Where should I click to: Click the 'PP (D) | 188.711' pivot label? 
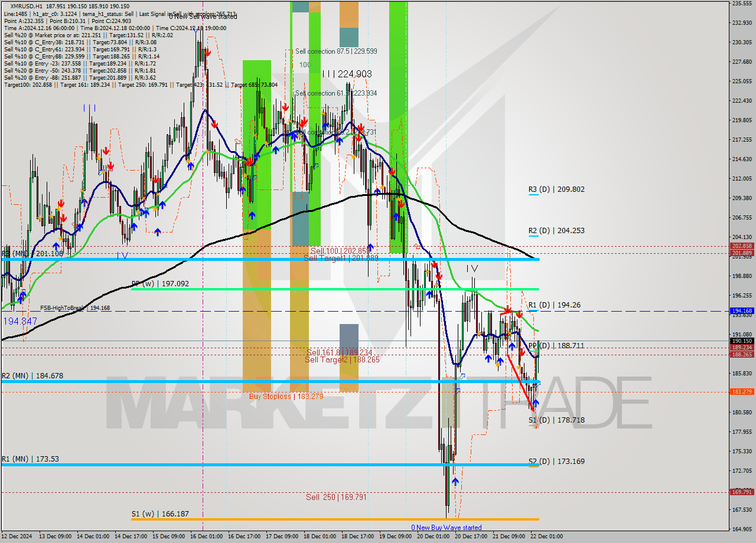[556, 345]
